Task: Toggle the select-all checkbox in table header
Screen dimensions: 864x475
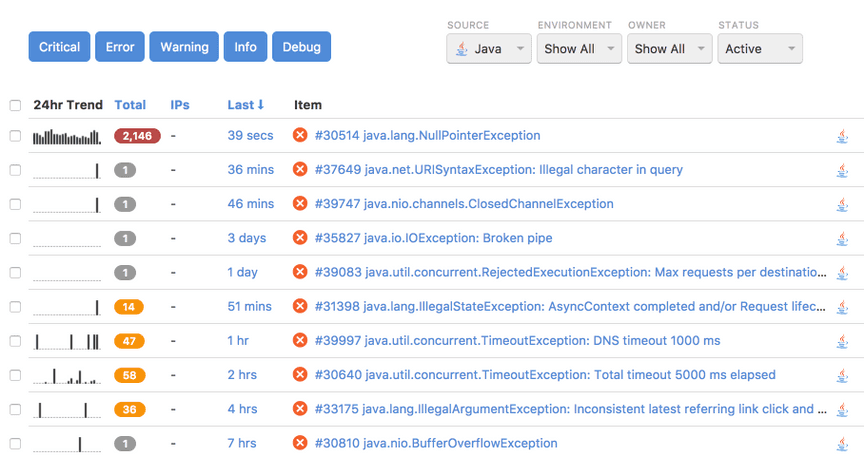Action: tap(15, 105)
